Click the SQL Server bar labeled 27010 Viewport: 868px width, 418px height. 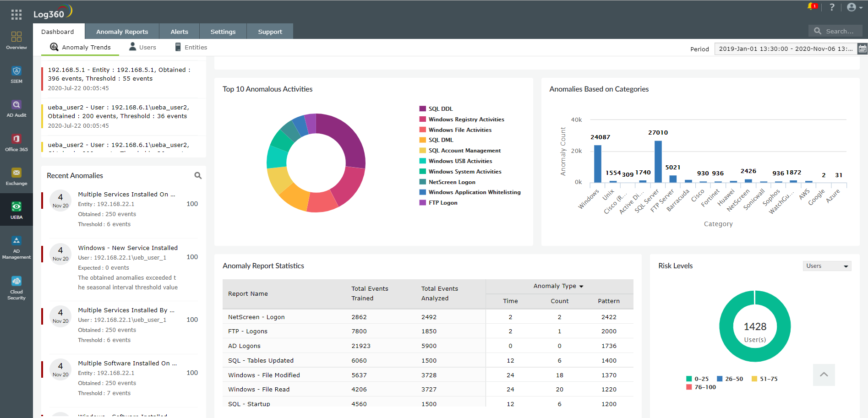(x=658, y=162)
